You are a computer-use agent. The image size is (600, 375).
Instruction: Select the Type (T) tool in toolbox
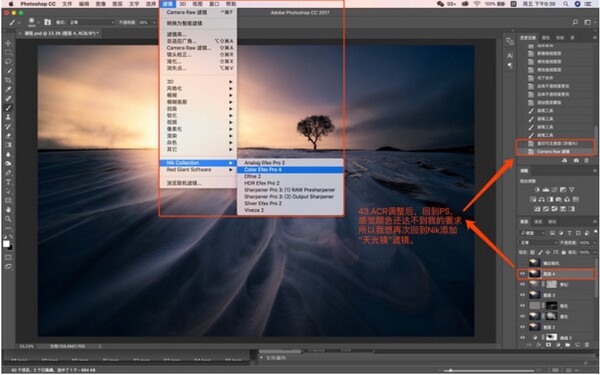(x=8, y=182)
